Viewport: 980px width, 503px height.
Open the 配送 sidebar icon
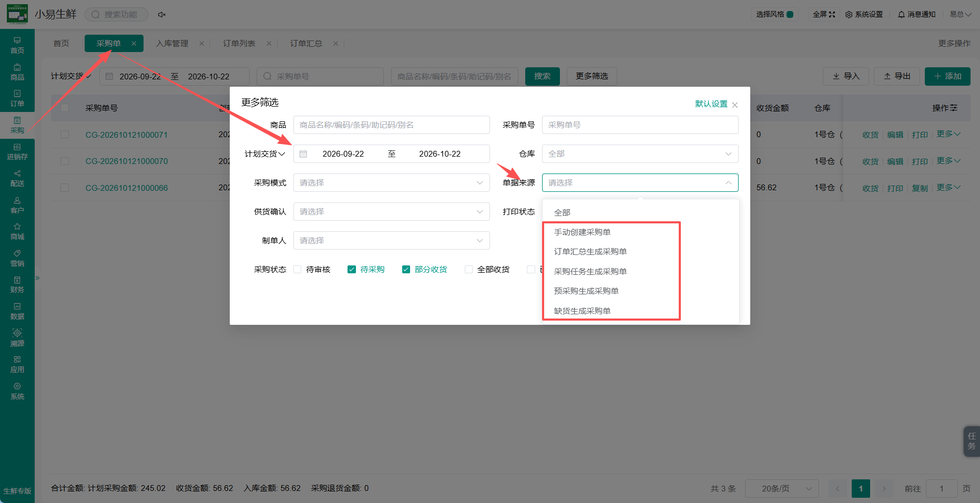click(x=17, y=178)
